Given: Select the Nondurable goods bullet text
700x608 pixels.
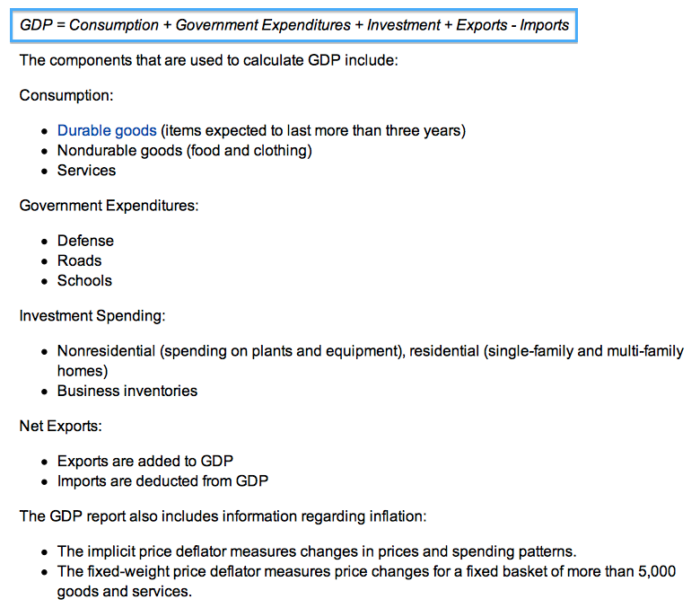Looking at the screenshot, I should (184, 151).
